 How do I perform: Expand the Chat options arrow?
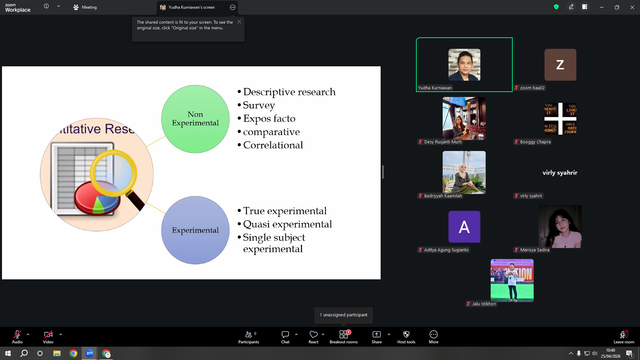pyautogui.click(x=296, y=334)
